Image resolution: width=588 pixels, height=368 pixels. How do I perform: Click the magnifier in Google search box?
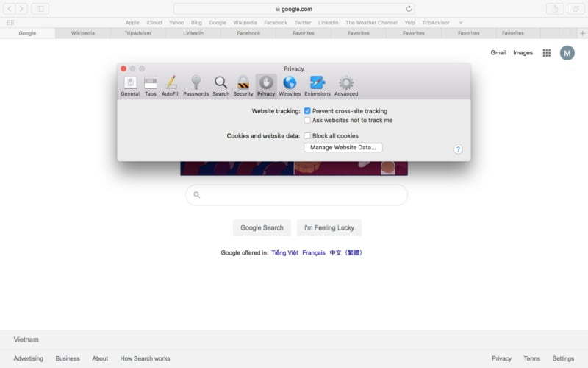196,194
